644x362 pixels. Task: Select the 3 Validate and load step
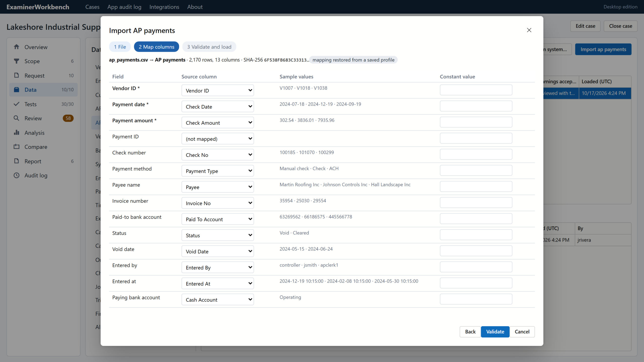coord(209,47)
